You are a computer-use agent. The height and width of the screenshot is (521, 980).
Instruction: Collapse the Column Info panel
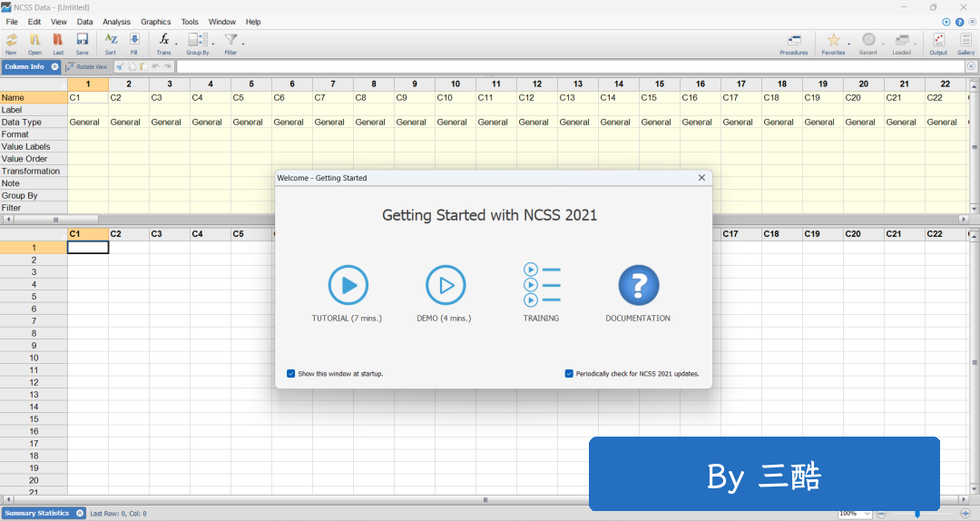point(55,67)
